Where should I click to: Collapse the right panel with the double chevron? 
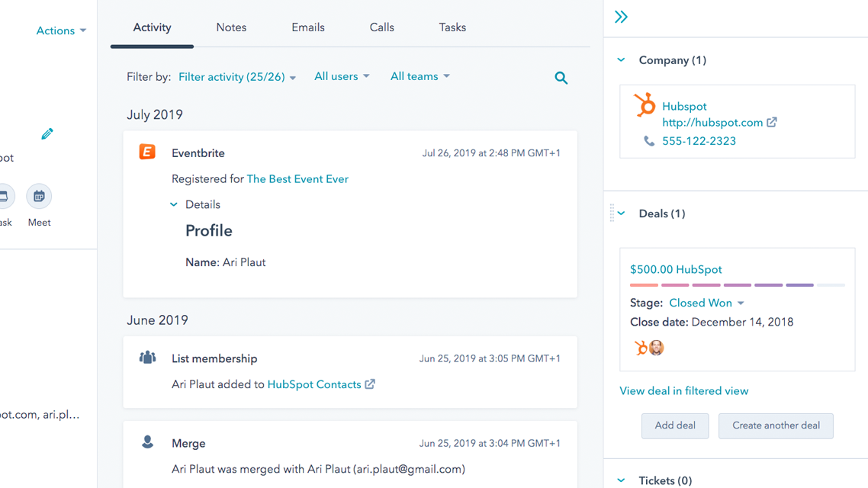click(621, 15)
